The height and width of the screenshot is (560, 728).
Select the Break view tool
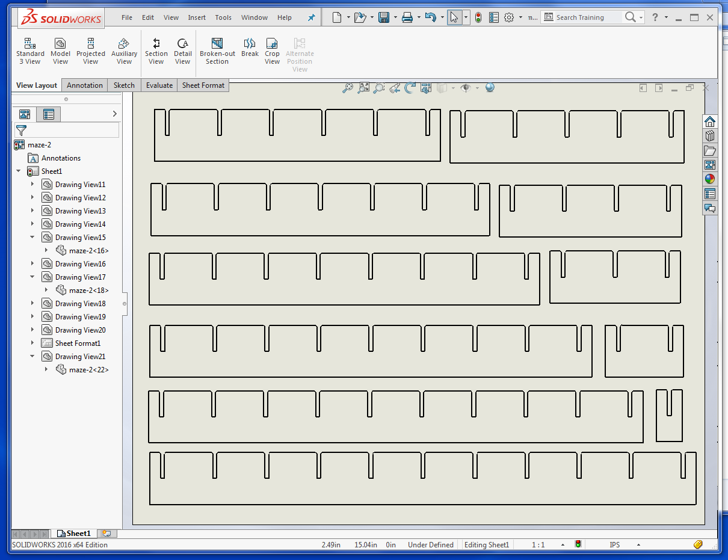point(250,47)
